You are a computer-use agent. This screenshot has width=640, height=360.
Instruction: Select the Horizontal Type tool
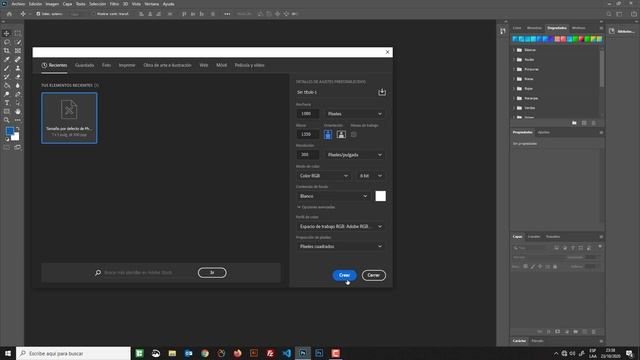7,103
